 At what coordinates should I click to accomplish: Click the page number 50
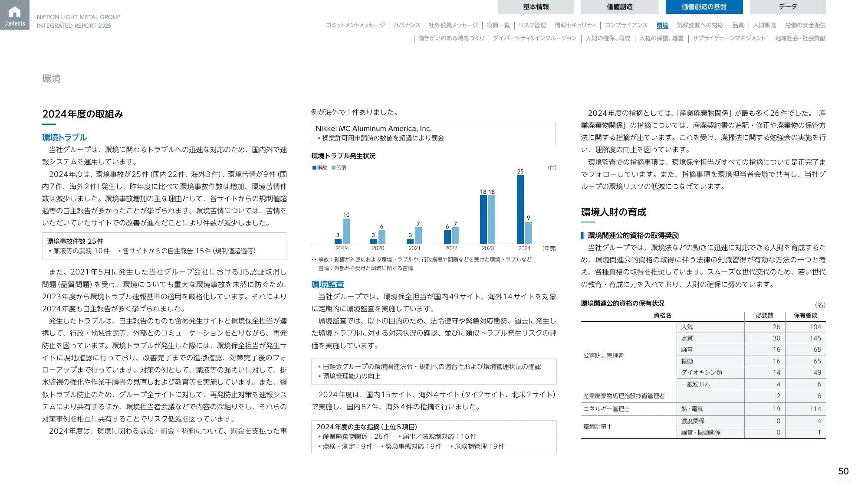(843, 471)
